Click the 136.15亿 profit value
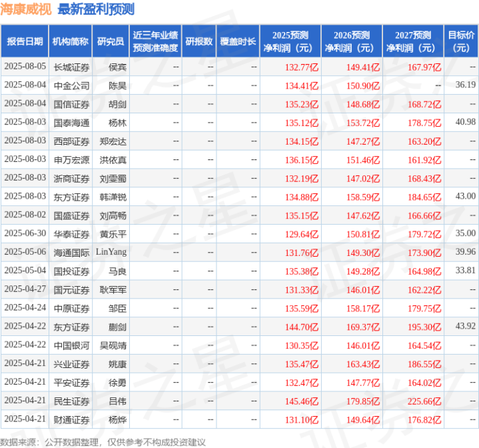 click(302, 160)
